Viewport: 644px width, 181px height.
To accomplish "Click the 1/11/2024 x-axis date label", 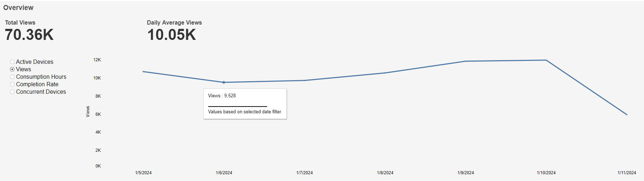I will (627, 173).
